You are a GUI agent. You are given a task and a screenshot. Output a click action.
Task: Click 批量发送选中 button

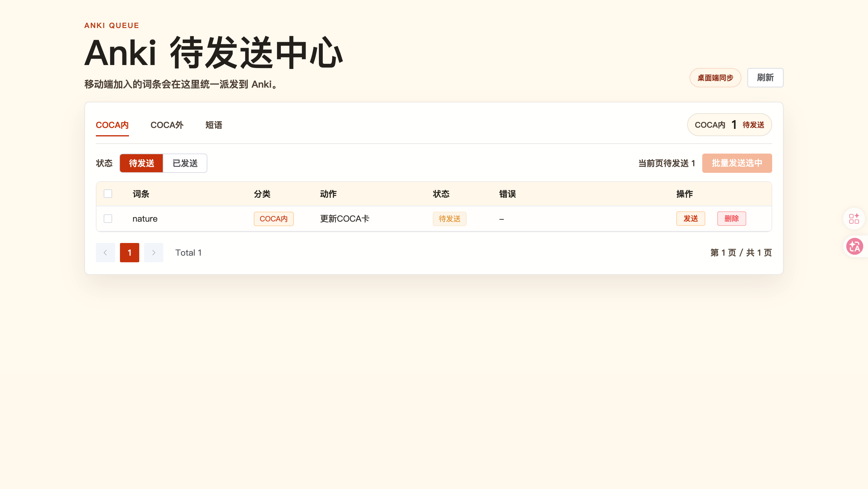(737, 163)
